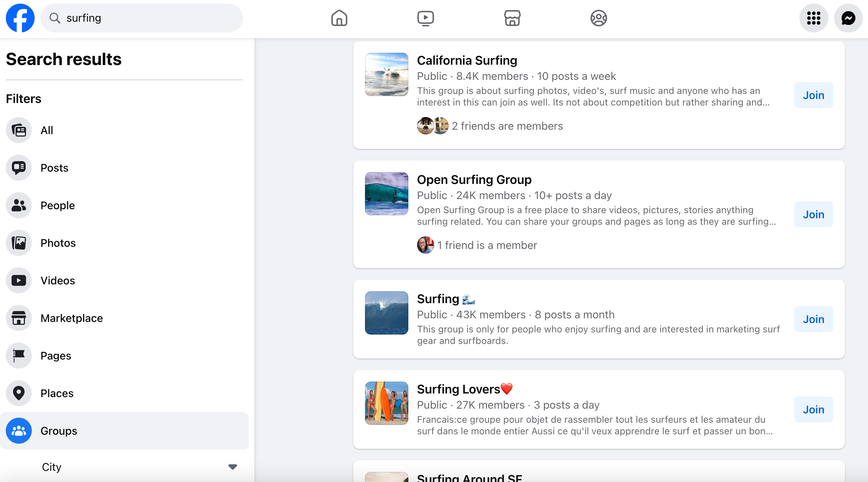Open the Messenger chat icon
This screenshot has height=482, width=868.
click(848, 18)
